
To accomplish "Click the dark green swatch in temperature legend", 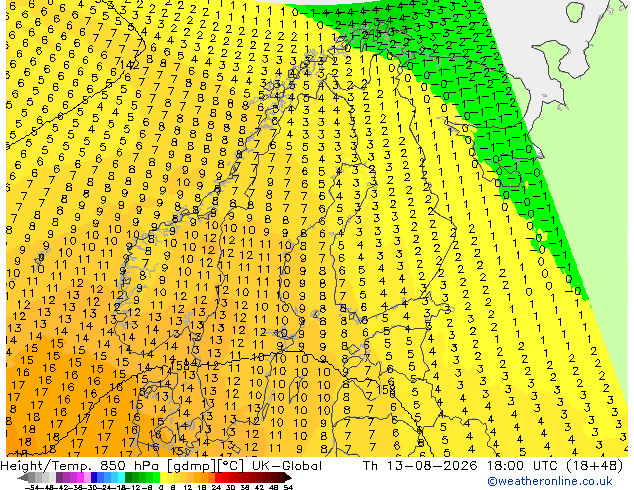I will 129,477.
